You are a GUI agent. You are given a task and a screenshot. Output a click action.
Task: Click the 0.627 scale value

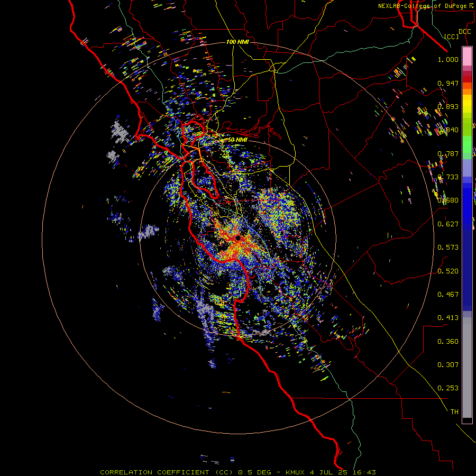tap(448, 224)
